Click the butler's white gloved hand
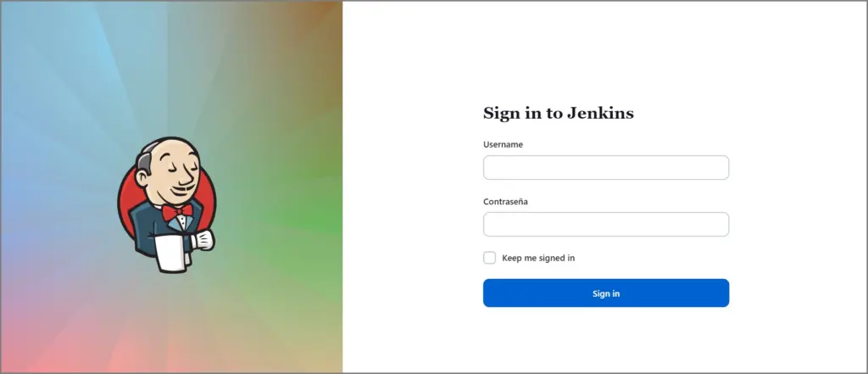Image resolution: width=868 pixels, height=374 pixels. click(203, 240)
